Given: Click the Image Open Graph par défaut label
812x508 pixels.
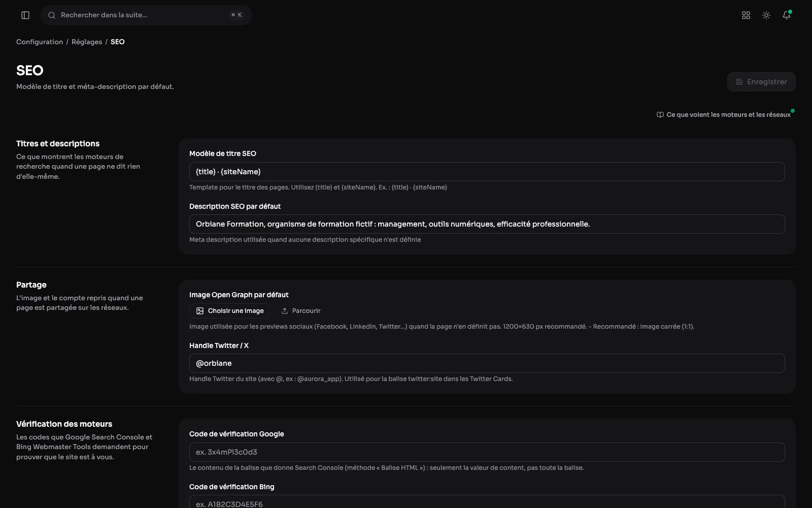Looking at the screenshot, I should tap(239, 295).
